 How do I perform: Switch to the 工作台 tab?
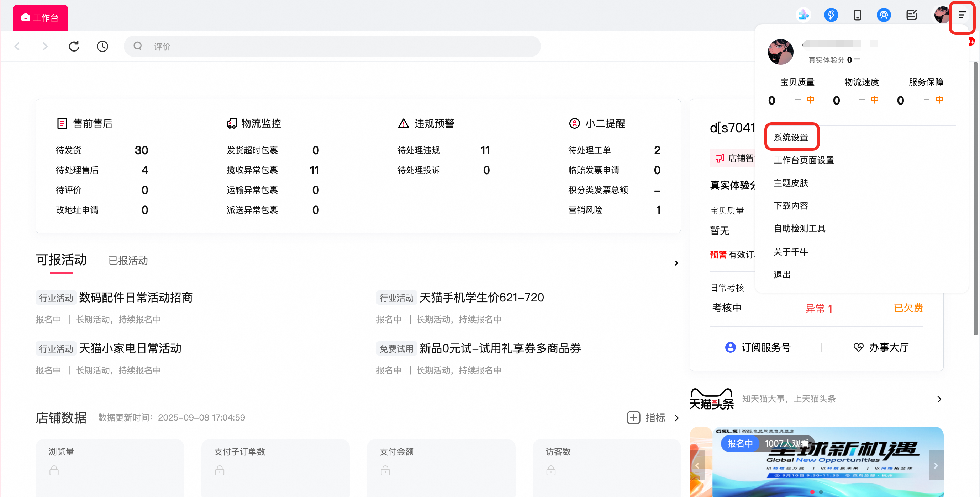(40, 17)
